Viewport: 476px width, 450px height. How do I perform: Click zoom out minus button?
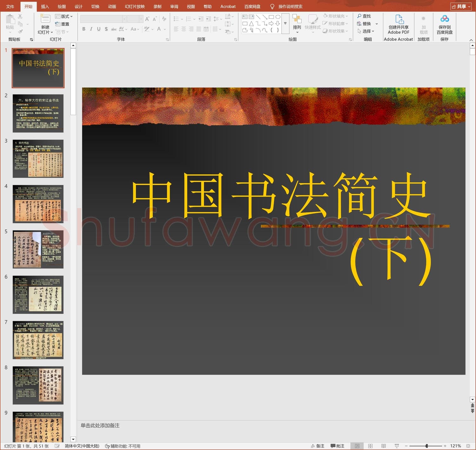pos(406,446)
